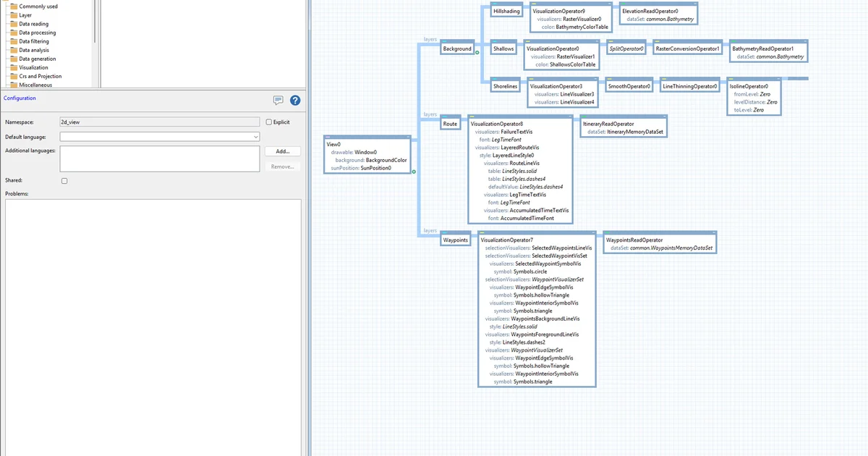Viewport: 868px width, 456px height.
Task: Select the Miscellaneous category
Action: pos(35,85)
